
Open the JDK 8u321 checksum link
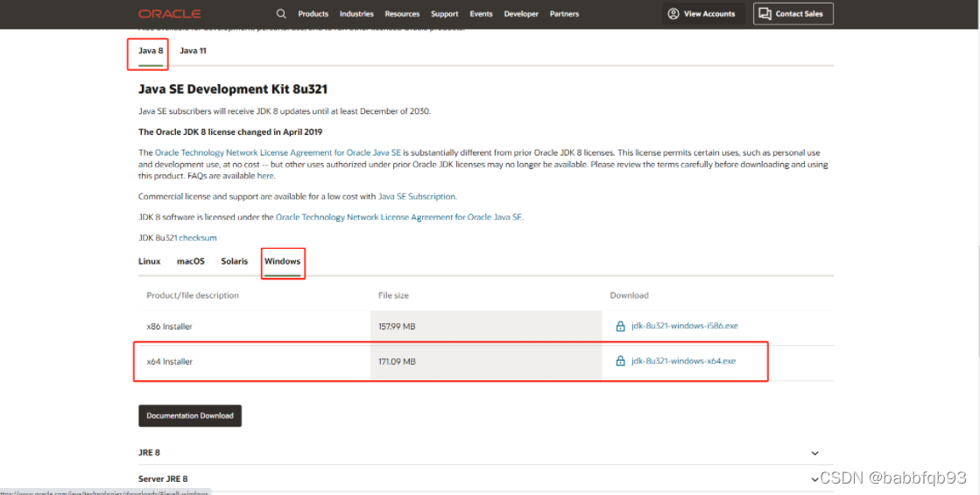point(198,238)
